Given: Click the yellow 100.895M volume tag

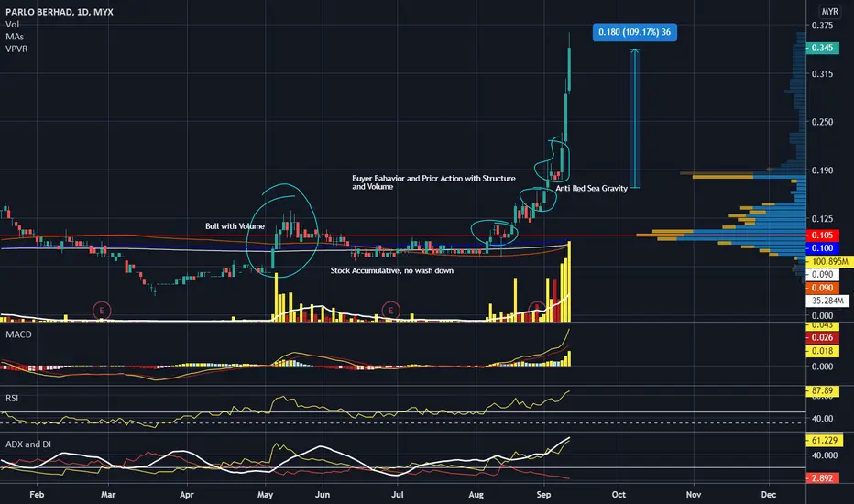Looking at the screenshot, I should click(x=829, y=262).
